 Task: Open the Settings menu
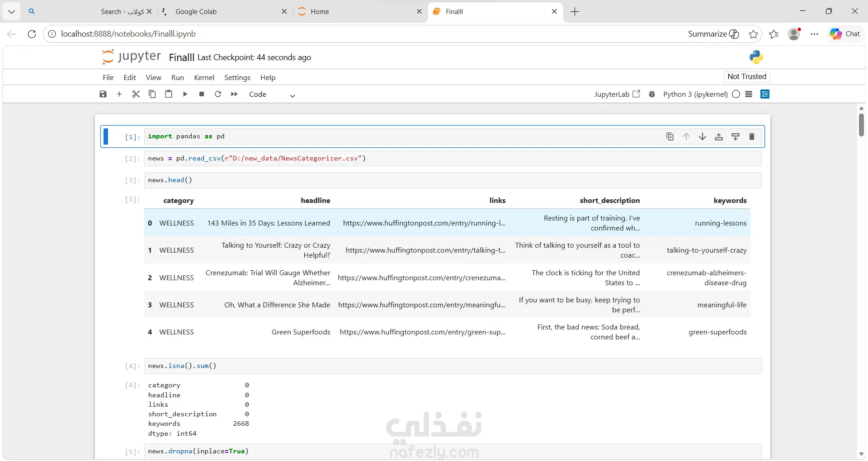[x=237, y=77]
